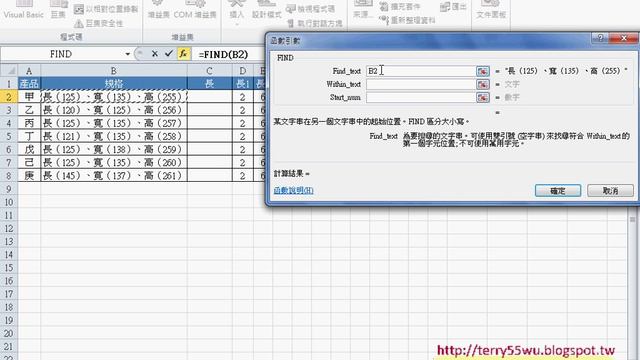The height and width of the screenshot is (360, 640).
Task: Toggle Design Mode (設計模式)
Action: (267, 11)
